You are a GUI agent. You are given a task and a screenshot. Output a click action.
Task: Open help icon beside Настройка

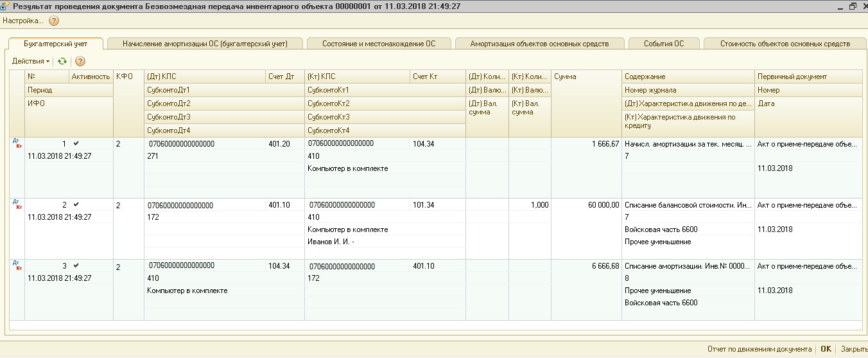pyautogui.click(x=54, y=21)
